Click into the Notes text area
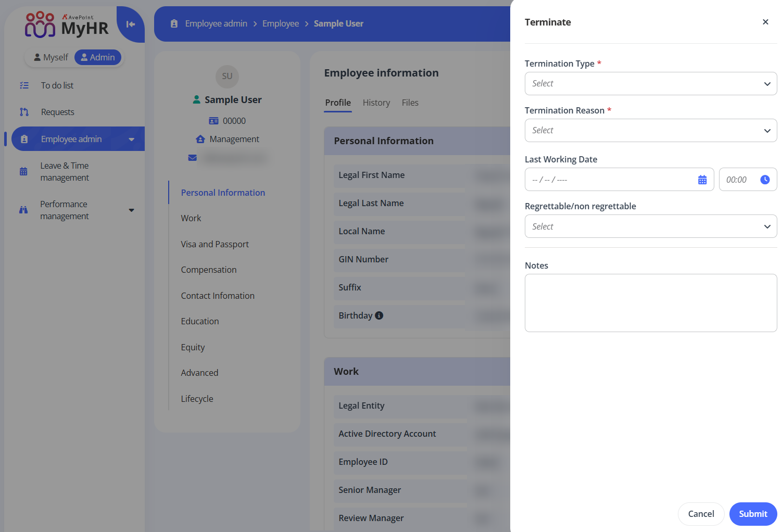This screenshot has width=782, height=532. pyautogui.click(x=650, y=303)
